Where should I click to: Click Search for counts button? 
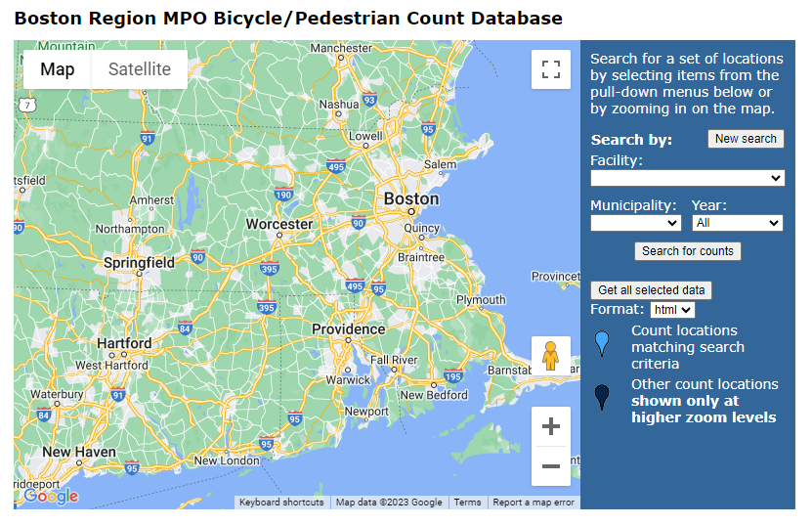(x=687, y=251)
